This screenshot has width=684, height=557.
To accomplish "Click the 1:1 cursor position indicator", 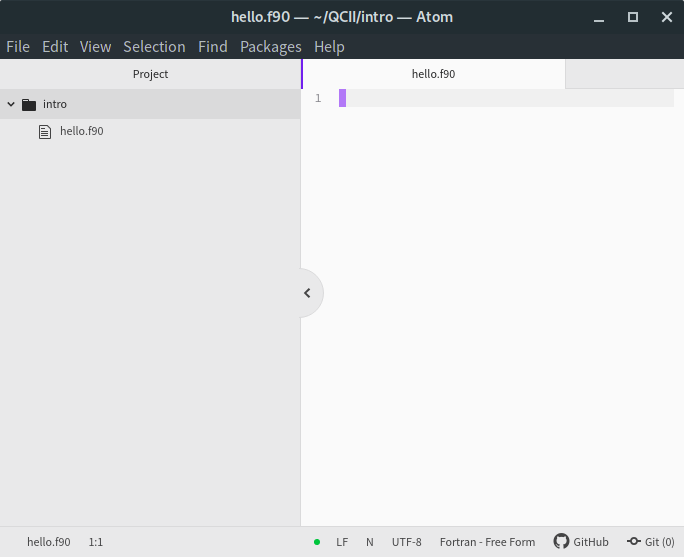I will click(x=96, y=542).
